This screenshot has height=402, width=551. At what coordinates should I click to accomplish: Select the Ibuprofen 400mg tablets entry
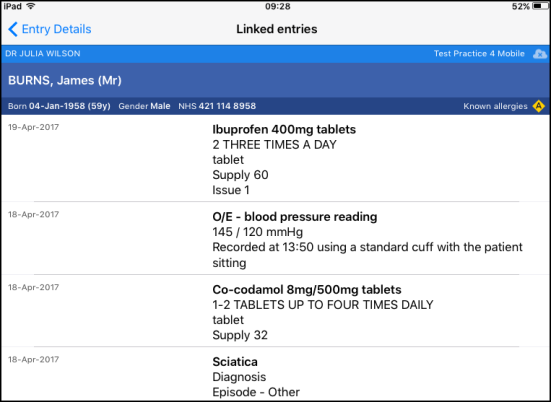276,158
